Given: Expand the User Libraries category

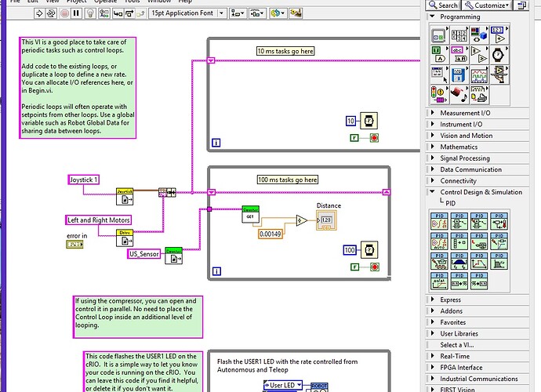Looking at the screenshot, I should point(477,334).
